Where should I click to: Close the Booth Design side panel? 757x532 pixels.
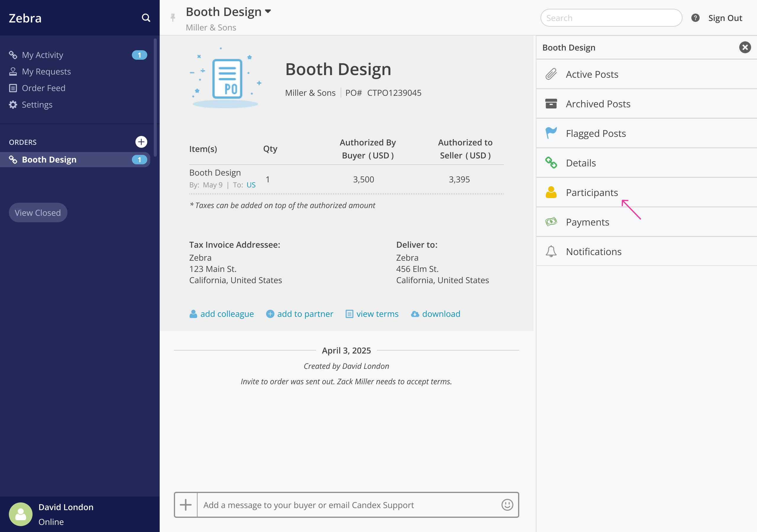pos(745,48)
